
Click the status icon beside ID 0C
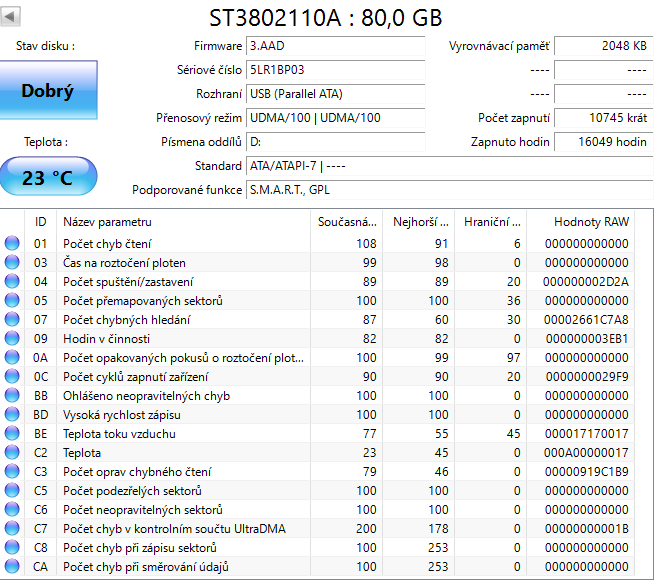point(12,377)
